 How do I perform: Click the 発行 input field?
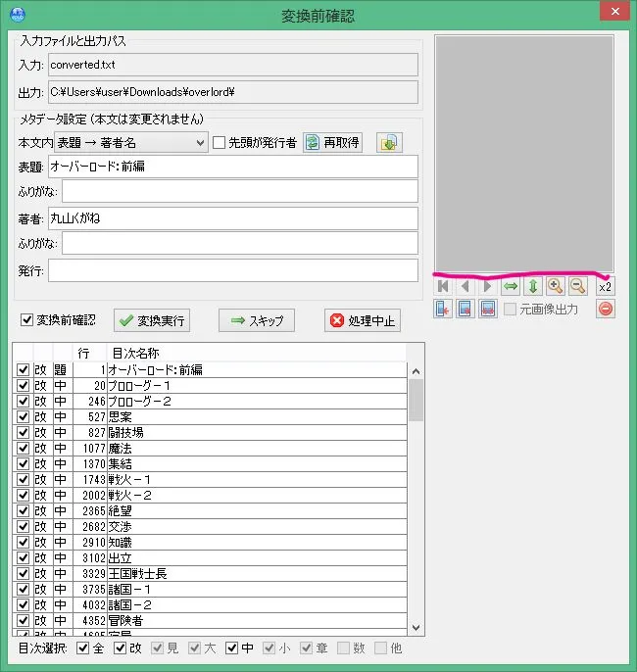[233, 270]
